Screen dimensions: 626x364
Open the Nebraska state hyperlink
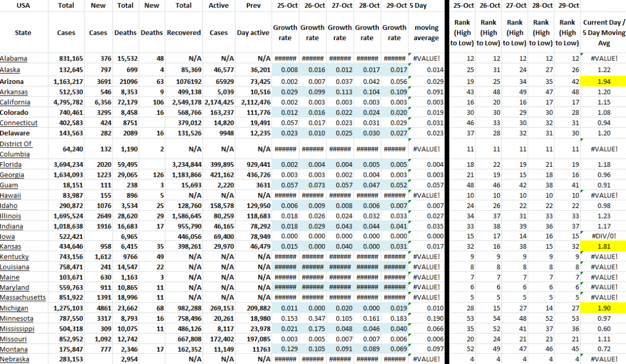15,359
